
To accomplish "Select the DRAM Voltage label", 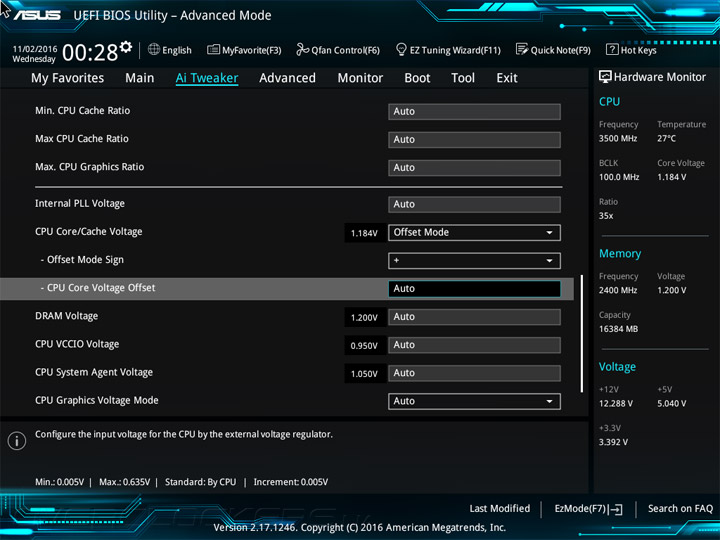I will 67,316.
